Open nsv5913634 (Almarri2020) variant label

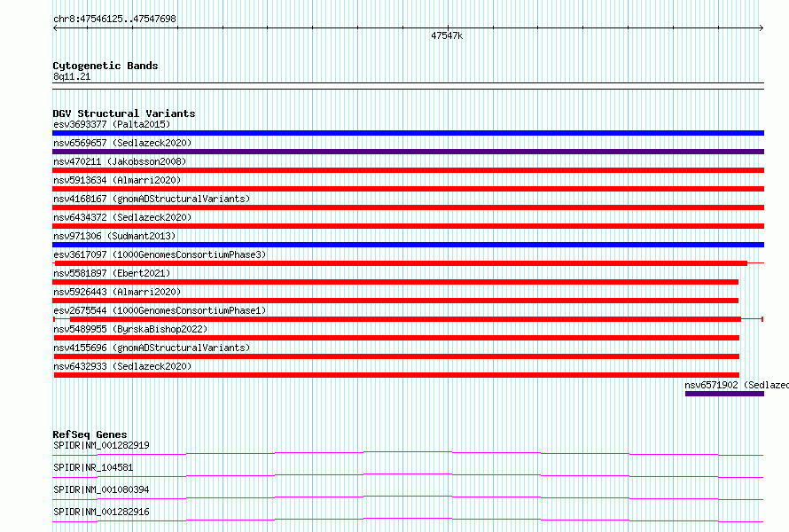tap(117, 180)
